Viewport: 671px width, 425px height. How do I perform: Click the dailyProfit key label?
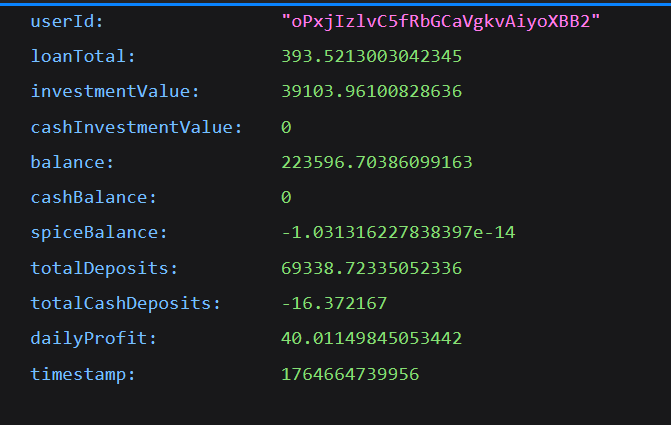(94, 339)
